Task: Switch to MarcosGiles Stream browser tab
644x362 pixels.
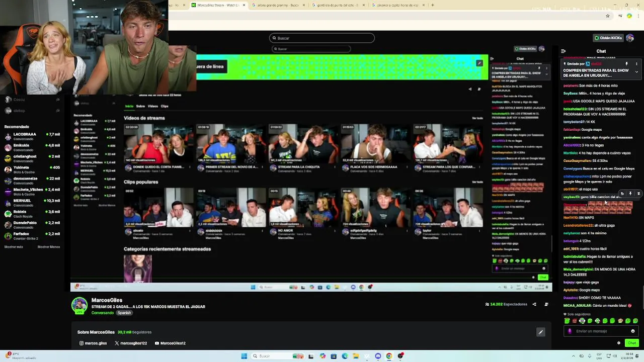Action: pyautogui.click(x=219, y=5)
